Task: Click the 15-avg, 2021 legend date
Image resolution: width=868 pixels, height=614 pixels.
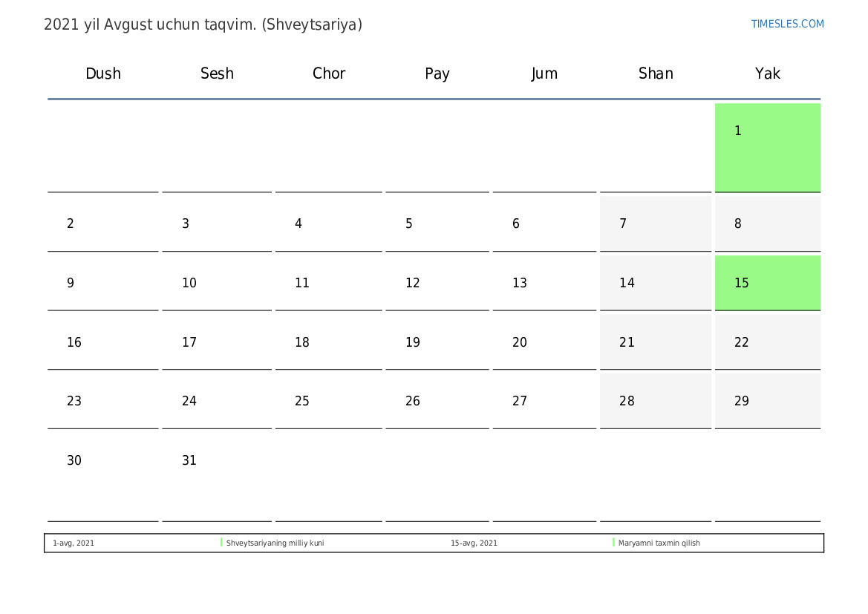Action: coord(474,543)
